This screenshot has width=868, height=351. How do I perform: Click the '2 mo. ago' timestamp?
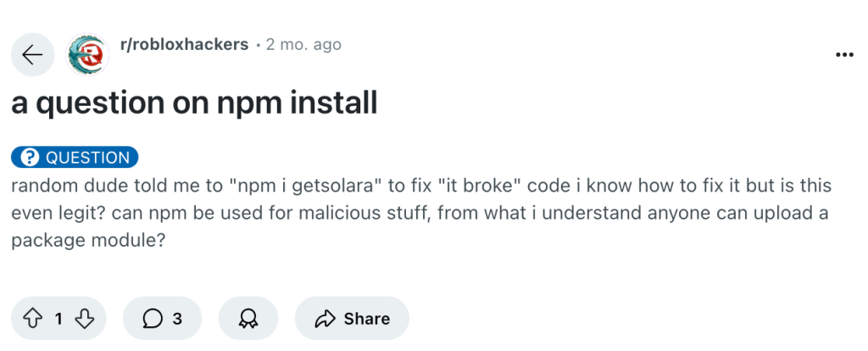(x=303, y=44)
